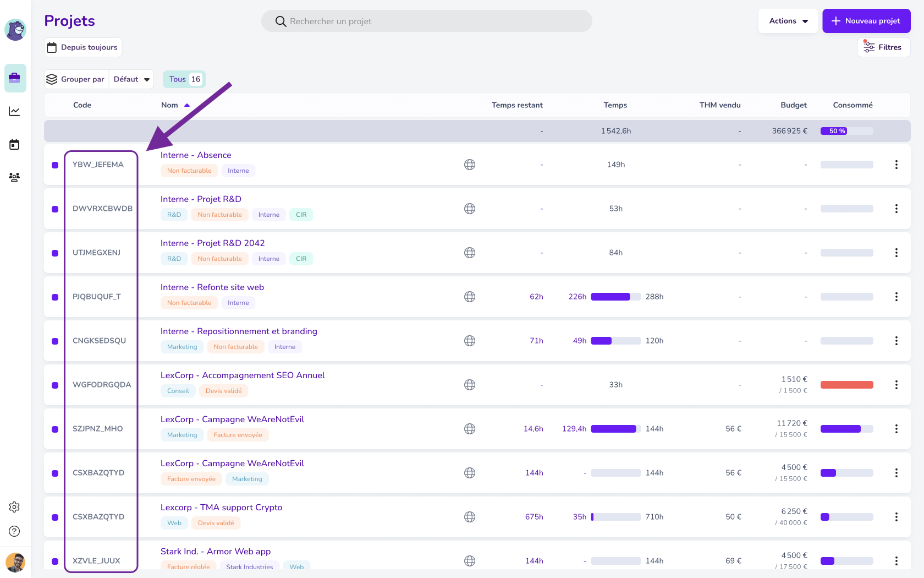The height and width of the screenshot is (578, 924).
Task: Open the Depuis toujours date range picker
Action: pyautogui.click(x=83, y=47)
